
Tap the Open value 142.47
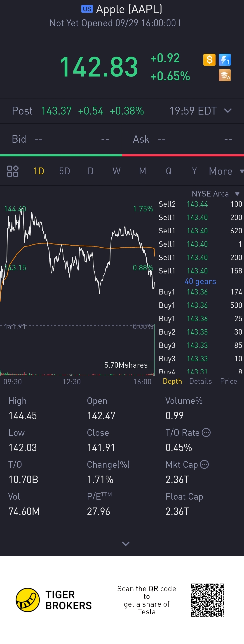(101, 416)
